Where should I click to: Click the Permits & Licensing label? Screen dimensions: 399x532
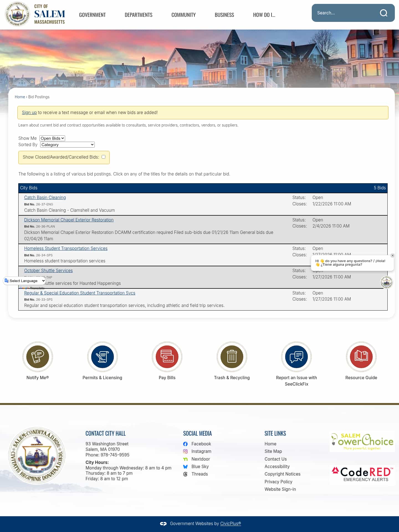(102, 378)
